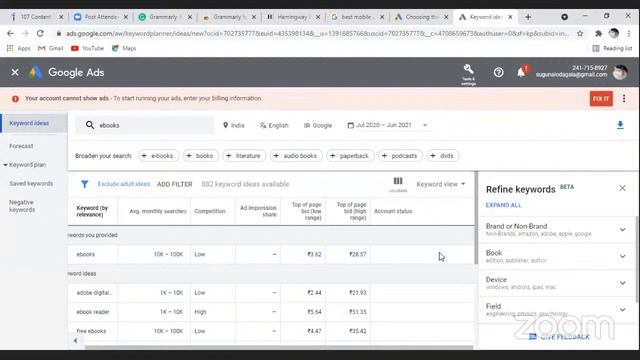Sort by Avg. monthly searches column header
Screen dimensions: 640x360
(158, 211)
